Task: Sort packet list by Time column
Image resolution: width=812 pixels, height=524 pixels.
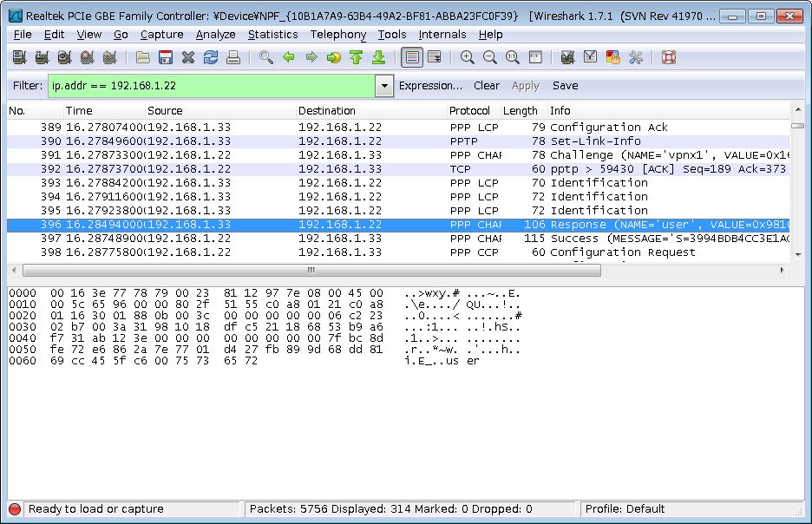Action: (104, 111)
